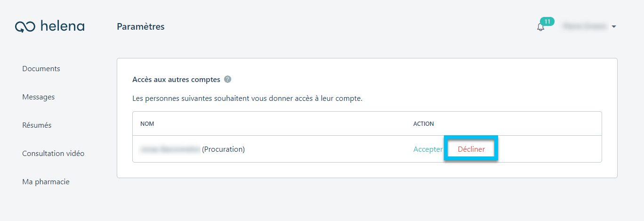This screenshot has width=644, height=221.
Task: Click the Accès aux autres comptes heading
Action: pos(177,80)
